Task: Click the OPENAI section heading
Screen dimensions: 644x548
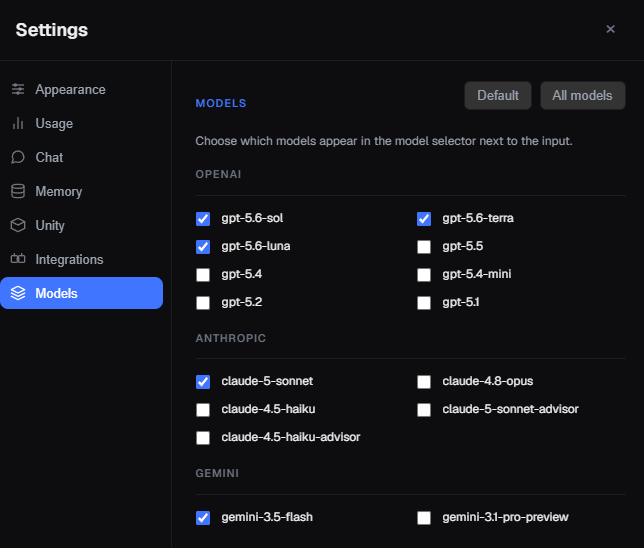Action: coord(218,174)
